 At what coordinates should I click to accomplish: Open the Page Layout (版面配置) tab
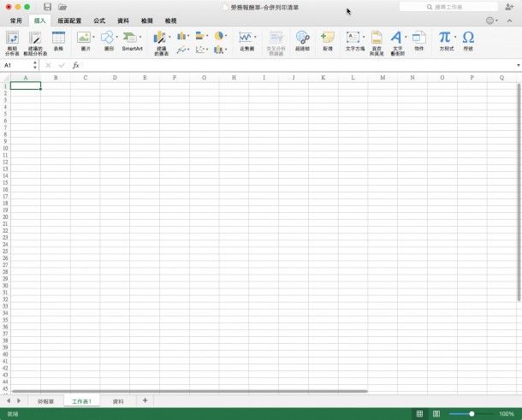[x=69, y=21]
